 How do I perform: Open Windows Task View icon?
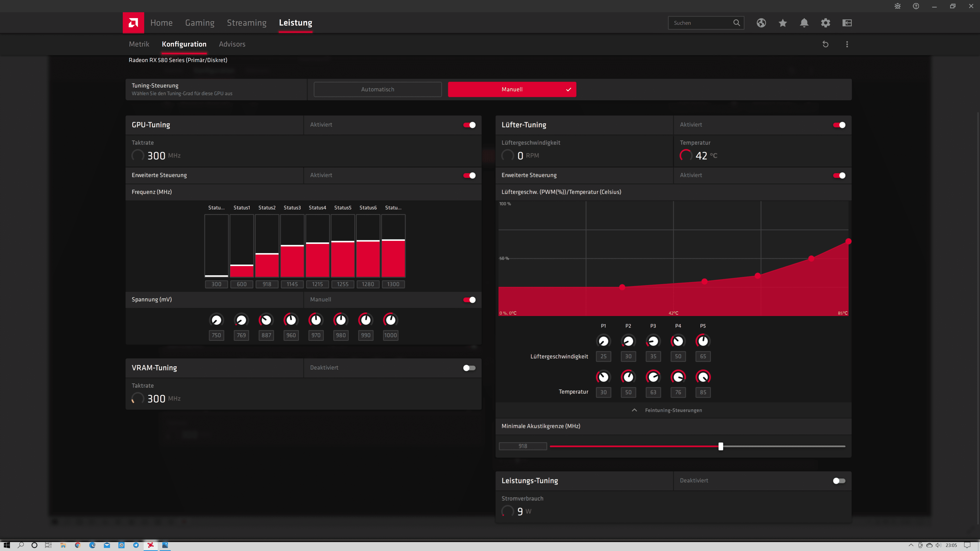48,545
